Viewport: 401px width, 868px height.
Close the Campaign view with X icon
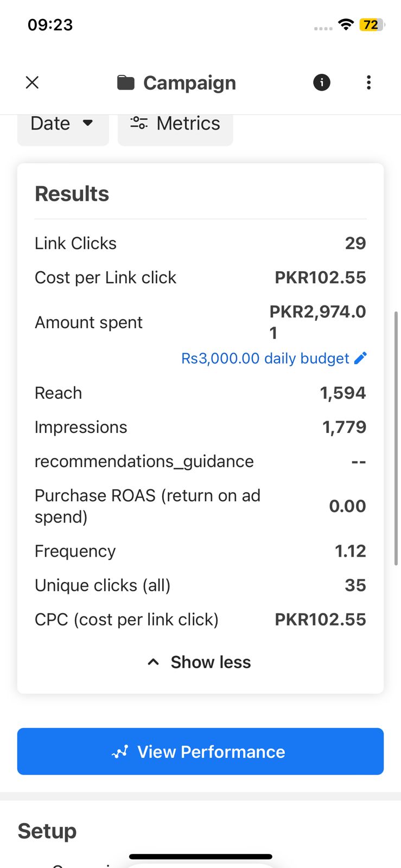(x=33, y=82)
